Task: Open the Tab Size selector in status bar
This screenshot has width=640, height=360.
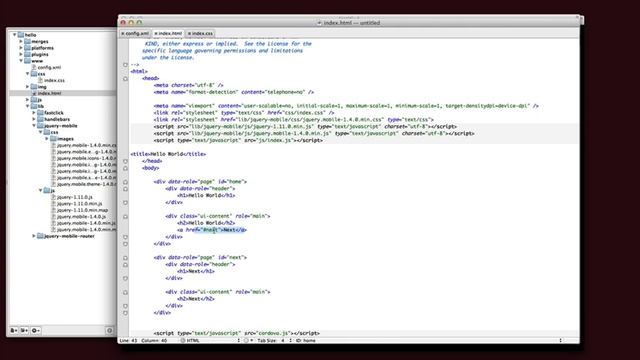Action: coord(274,340)
